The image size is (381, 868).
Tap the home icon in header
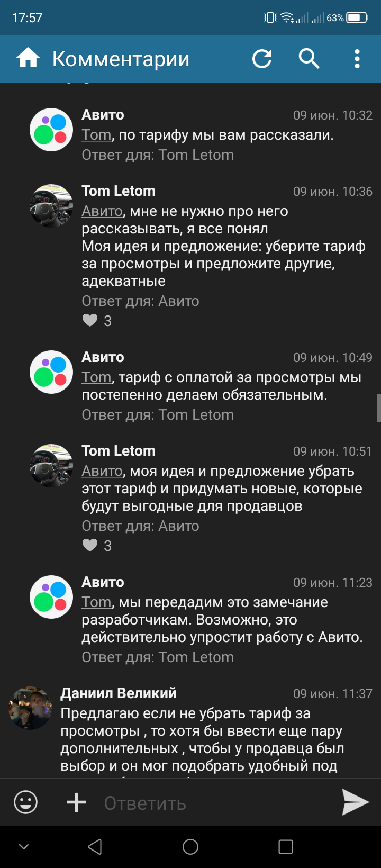28,58
